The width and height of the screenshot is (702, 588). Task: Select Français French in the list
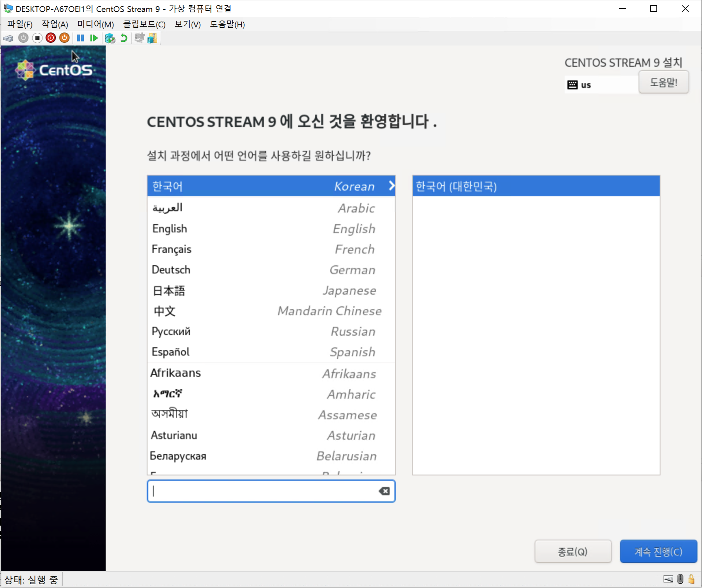click(x=271, y=249)
